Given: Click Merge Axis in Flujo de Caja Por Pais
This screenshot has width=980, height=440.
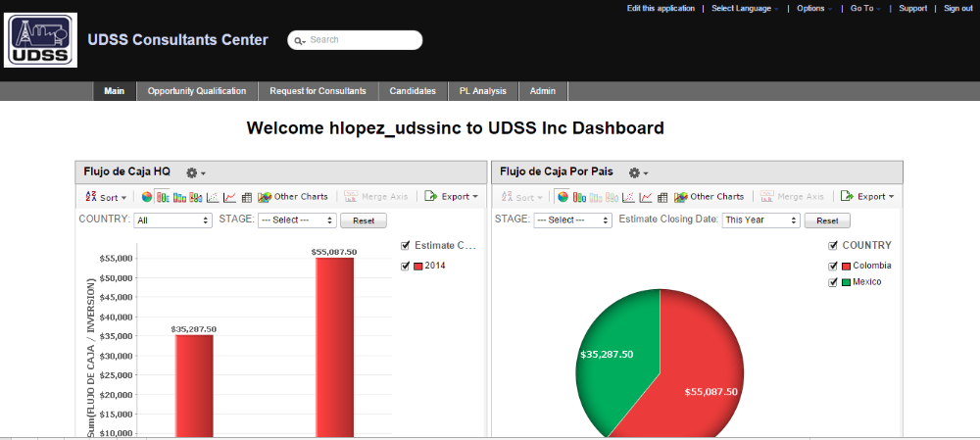Looking at the screenshot, I should (793, 197).
